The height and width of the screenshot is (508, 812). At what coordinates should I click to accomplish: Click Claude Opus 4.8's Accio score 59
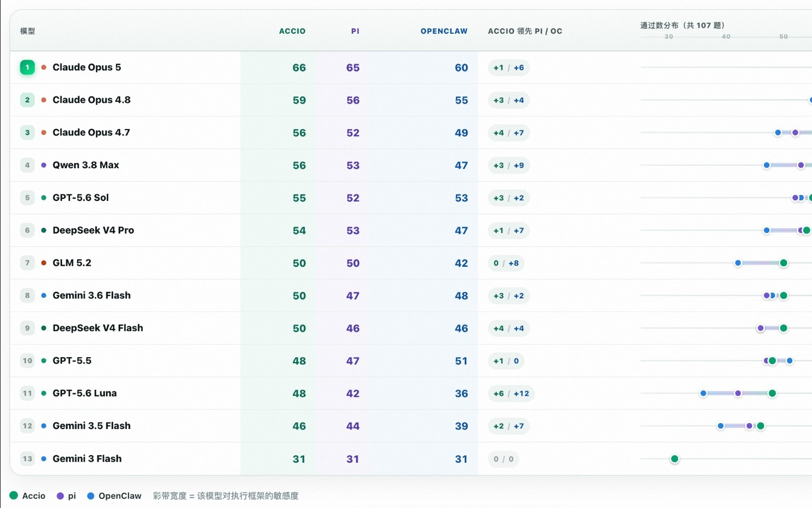(x=299, y=101)
